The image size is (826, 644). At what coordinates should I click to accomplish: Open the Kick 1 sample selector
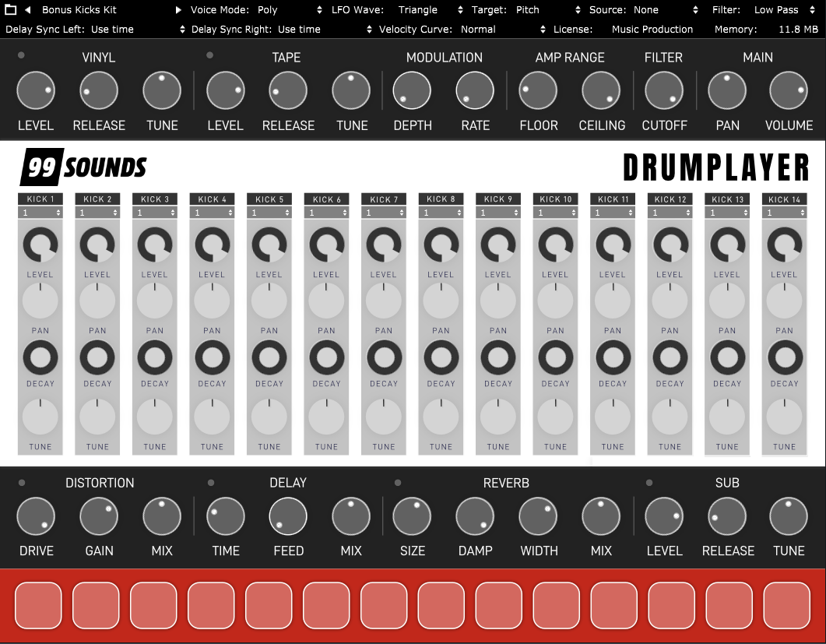pyautogui.click(x=40, y=210)
